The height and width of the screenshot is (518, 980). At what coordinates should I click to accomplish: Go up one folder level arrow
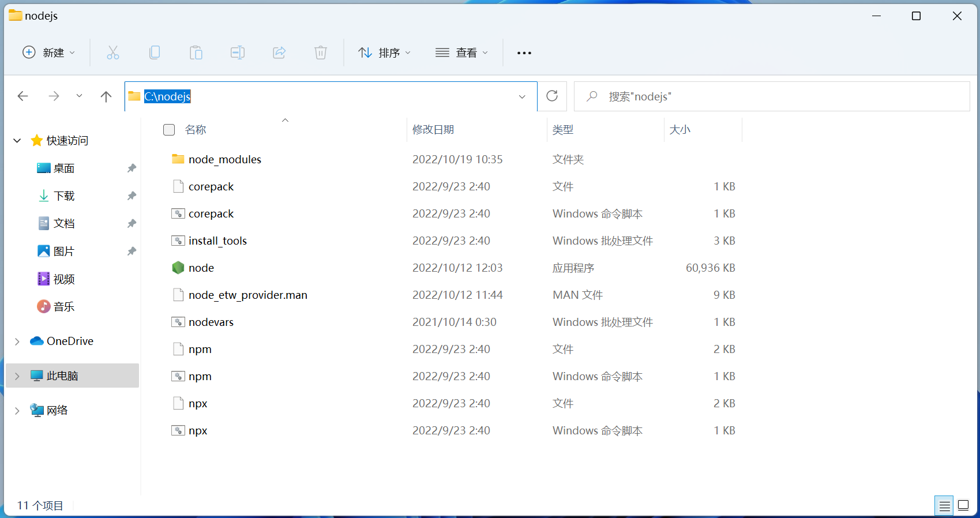pos(106,96)
